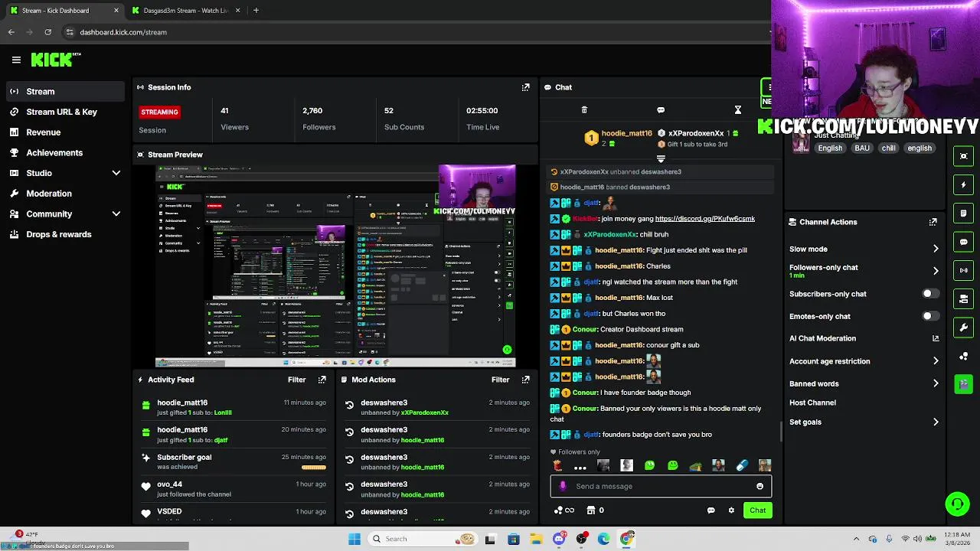Click the speech bubble icon in Chat header

[661, 110]
